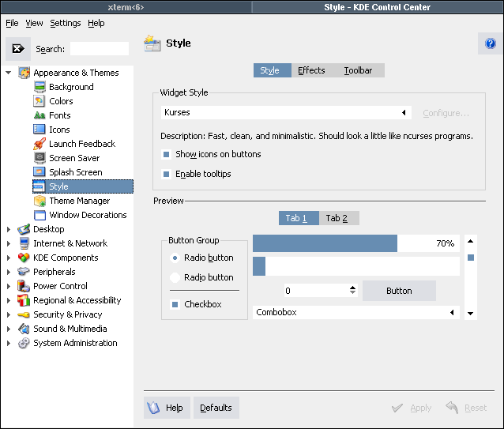Expand the Power Control branch arrow
The image size is (504, 429).
[9, 286]
